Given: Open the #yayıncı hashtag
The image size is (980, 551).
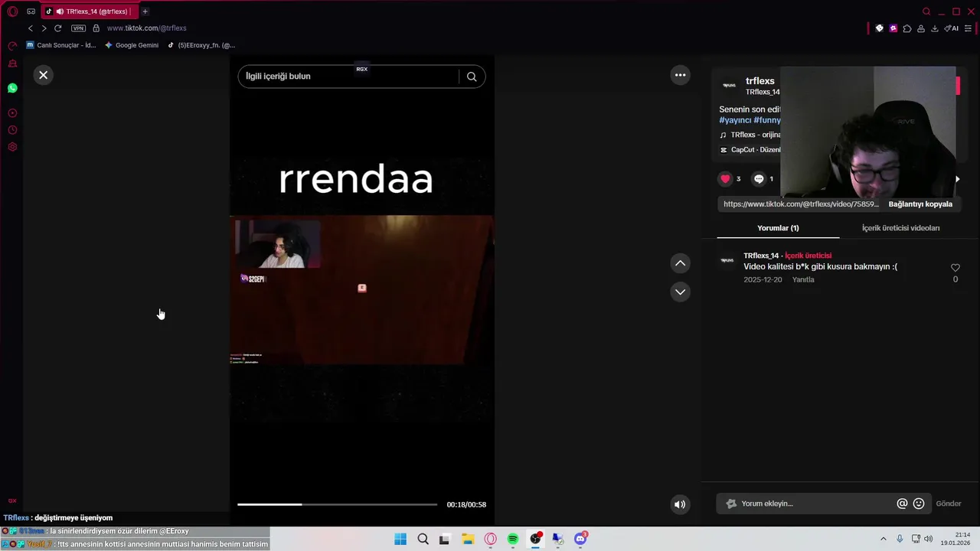Looking at the screenshot, I should pyautogui.click(x=734, y=120).
